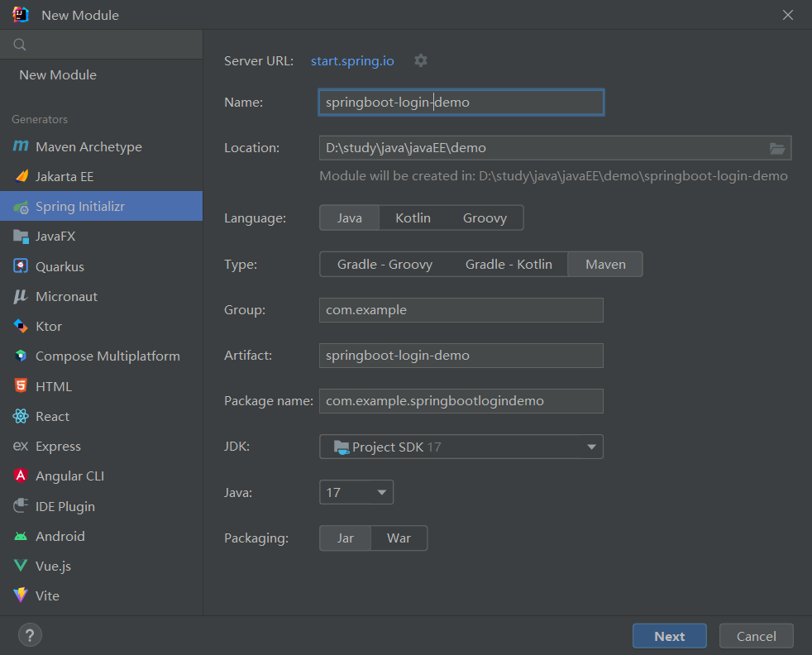This screenshot has width=812, height=655.
Task: Select Ktor in the generators list
Action: click(x=101, y=326)
